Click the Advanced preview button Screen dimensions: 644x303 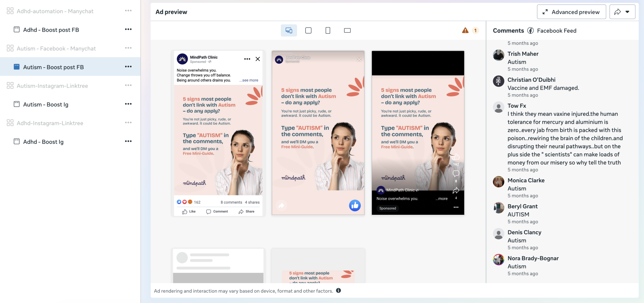[x=571, y=12]
